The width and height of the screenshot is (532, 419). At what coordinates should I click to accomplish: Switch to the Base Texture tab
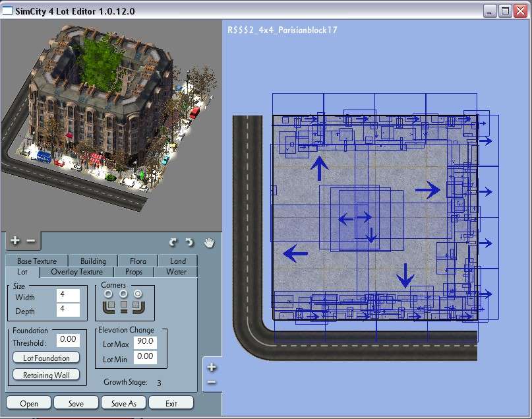pyautogui.click(x=36, y=261)
